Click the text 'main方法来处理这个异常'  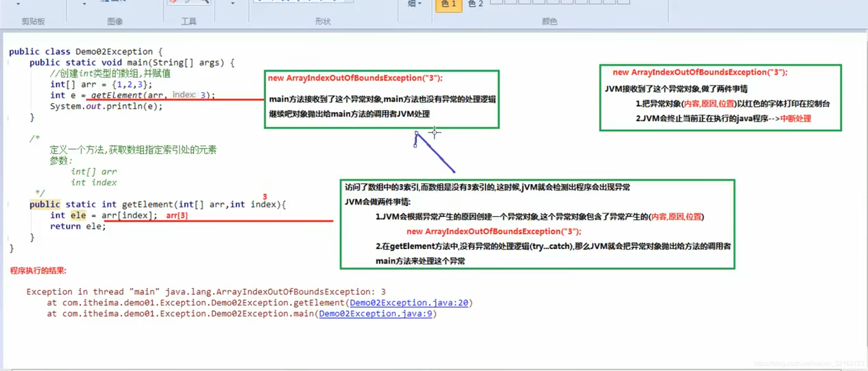(x=420, y=261)
